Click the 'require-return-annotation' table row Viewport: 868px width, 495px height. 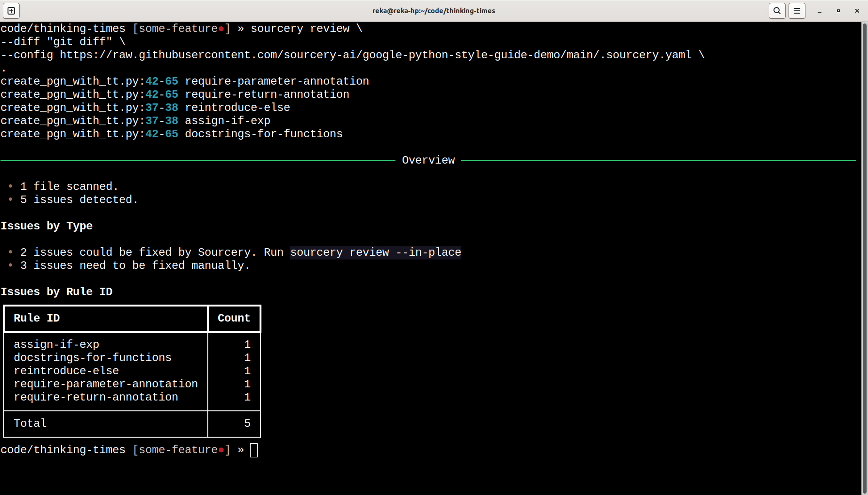tap(132, 397)
